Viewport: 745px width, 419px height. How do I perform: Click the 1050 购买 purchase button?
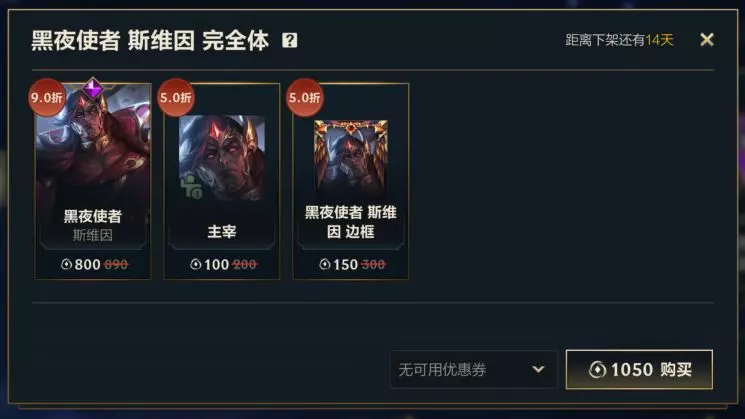click(639, 369)
